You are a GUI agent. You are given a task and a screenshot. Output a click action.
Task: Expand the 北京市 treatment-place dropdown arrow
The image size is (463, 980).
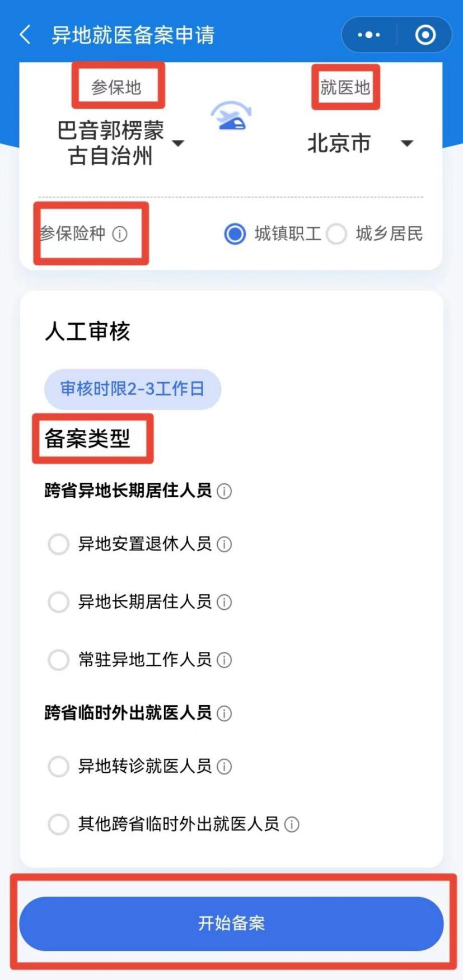click(x=407, y=143)
